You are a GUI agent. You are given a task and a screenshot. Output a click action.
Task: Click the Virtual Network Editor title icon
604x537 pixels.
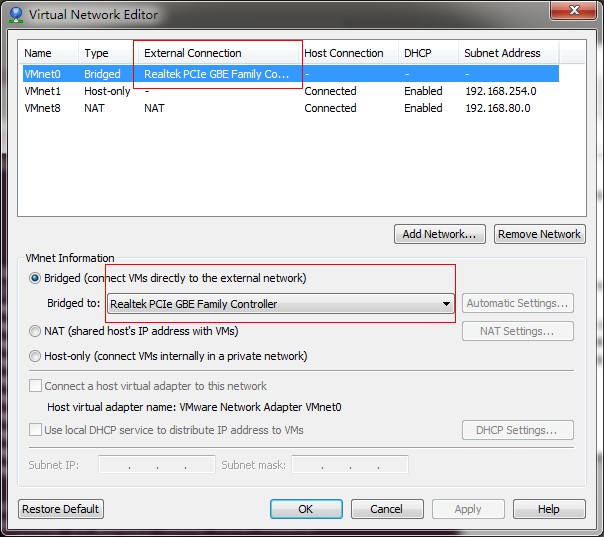[16, 15]
